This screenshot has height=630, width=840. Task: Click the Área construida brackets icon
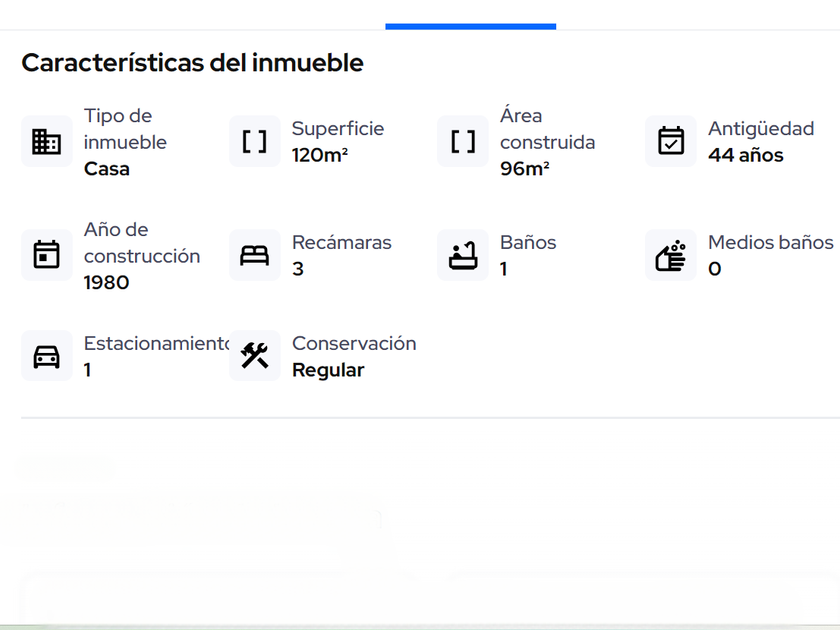pos(463,142)
